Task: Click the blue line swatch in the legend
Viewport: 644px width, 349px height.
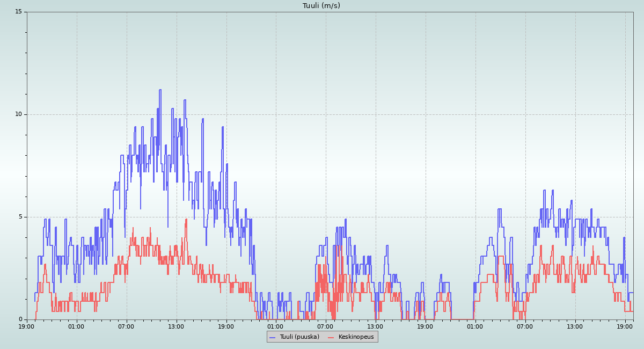Action: pos(272,338)
